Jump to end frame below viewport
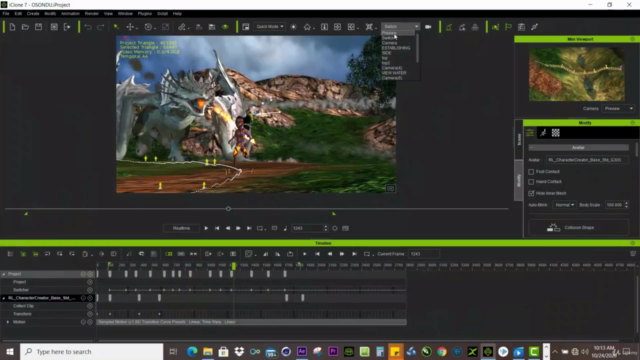The width and height of the screenshot is (640, 360). coord(249,228)
